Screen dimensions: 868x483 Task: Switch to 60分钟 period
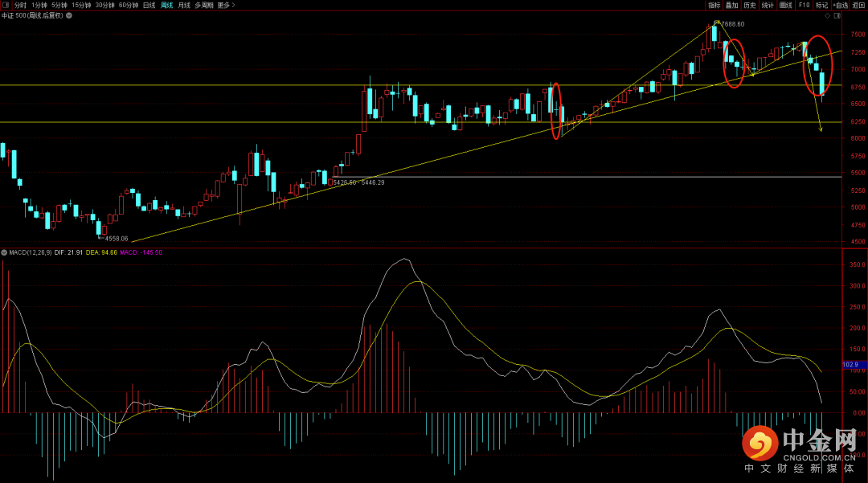tap(129, 5)
